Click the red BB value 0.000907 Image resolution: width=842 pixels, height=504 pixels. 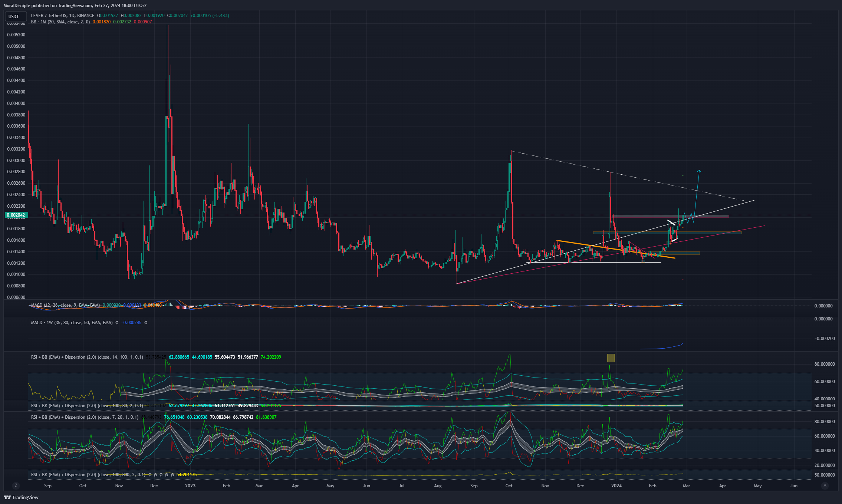coord(143,22)
